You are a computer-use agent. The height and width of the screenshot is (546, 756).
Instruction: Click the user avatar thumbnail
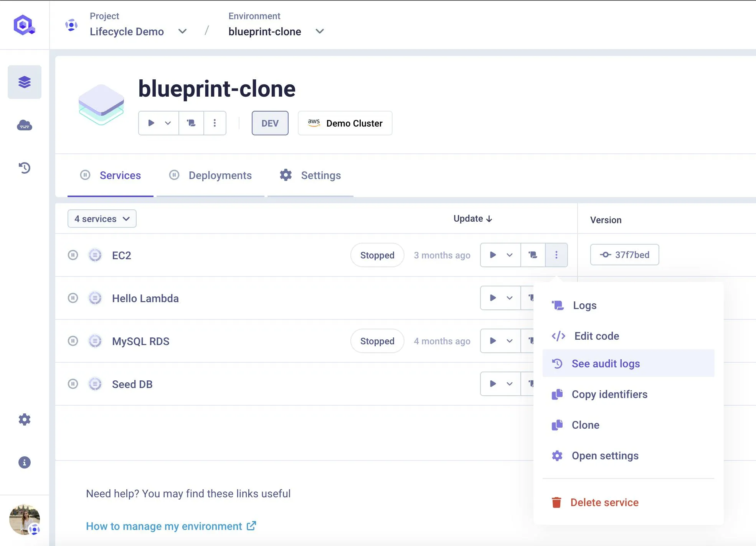tap(25, 520)
